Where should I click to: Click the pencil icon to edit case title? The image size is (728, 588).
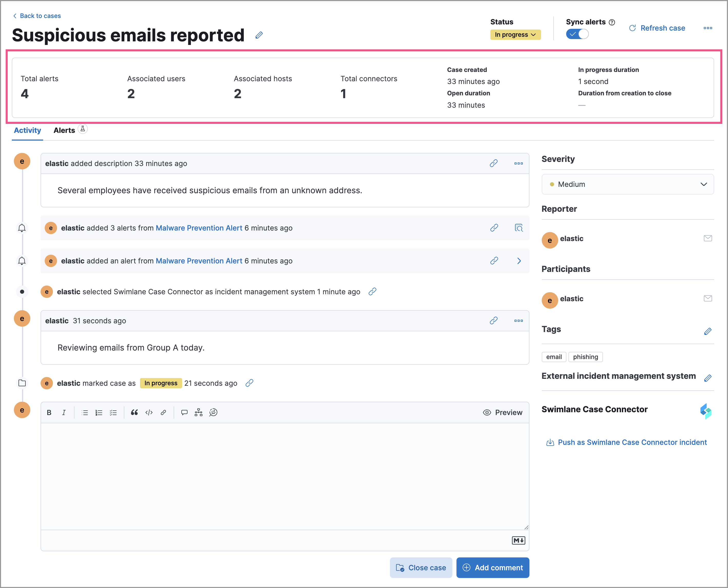[x=259, y=35]
